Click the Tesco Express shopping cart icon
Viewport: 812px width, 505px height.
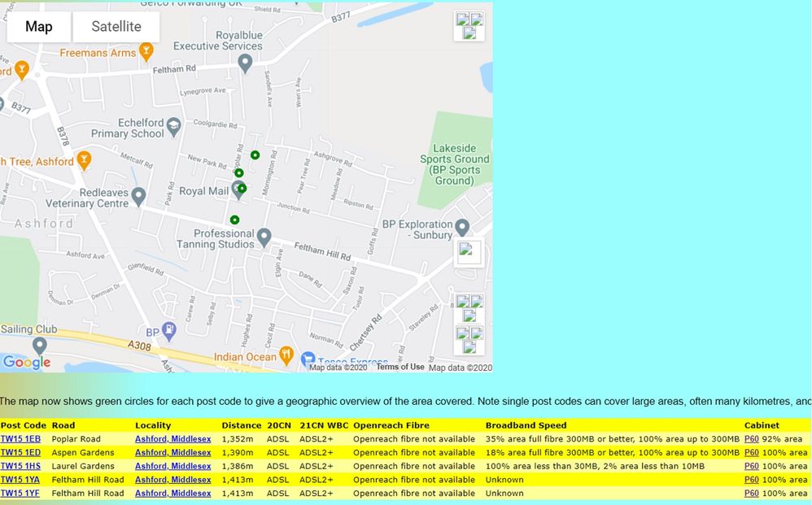coord(308,359)
